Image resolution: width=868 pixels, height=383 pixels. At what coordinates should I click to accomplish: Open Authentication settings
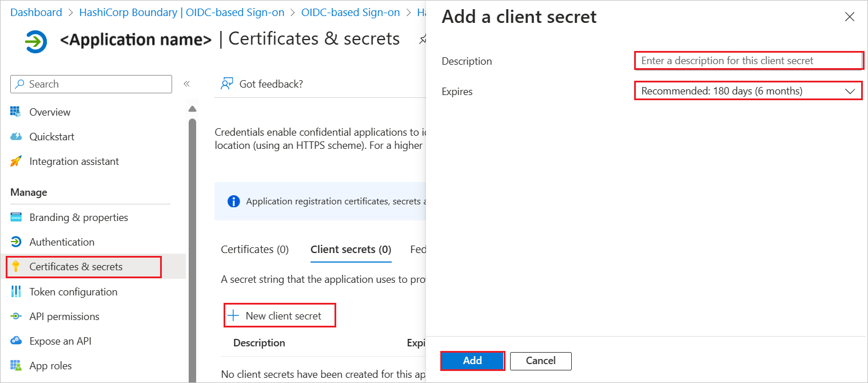click(62, 242)
